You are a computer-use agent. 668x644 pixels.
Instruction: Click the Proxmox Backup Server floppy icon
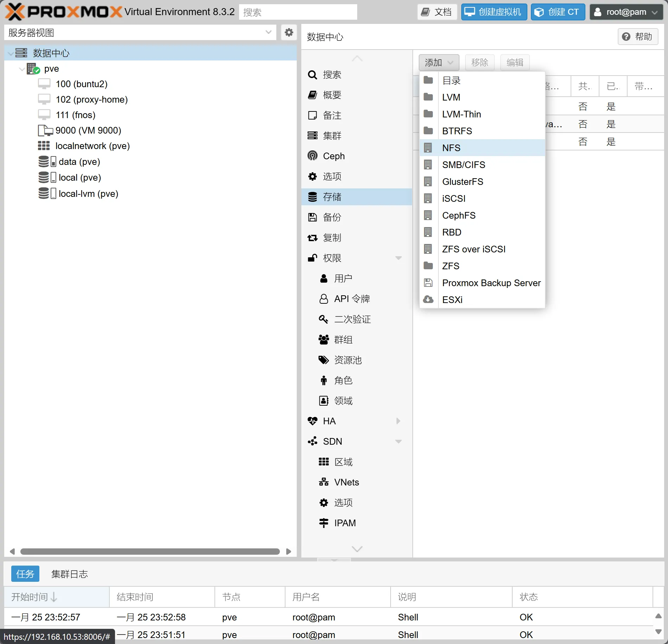(x=428, y=283)
